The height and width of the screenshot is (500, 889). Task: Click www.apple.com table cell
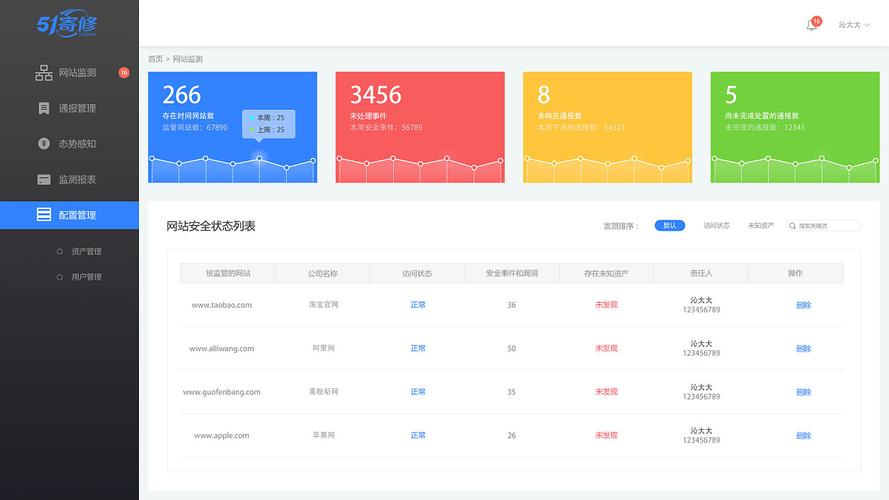[222, 435]
